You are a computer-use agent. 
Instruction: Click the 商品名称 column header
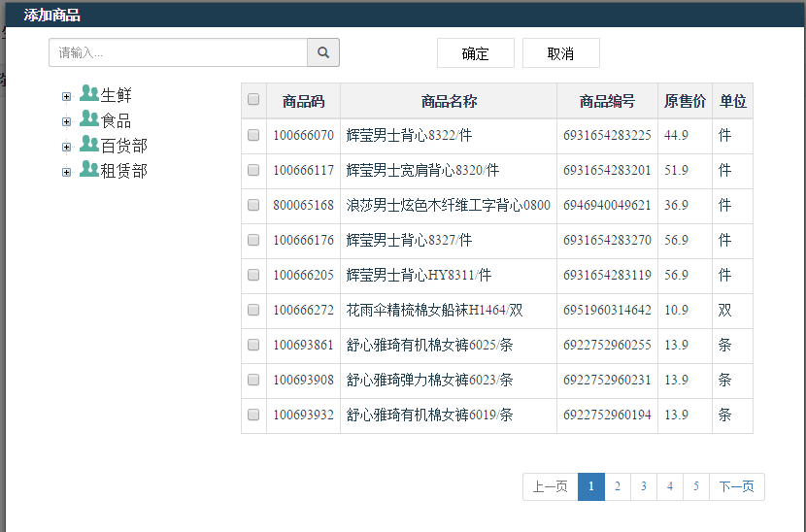click(449, 101)
